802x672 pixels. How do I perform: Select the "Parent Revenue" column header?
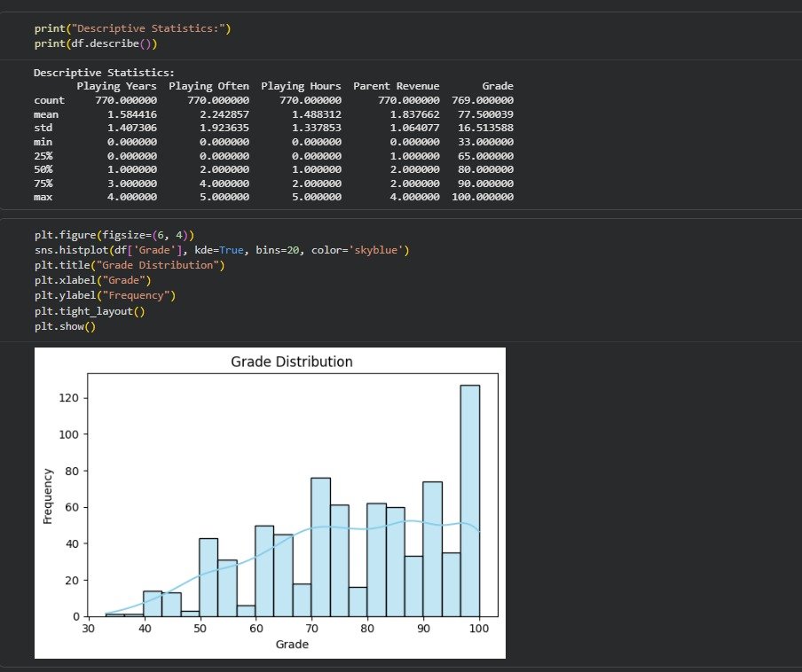point(396,86)
